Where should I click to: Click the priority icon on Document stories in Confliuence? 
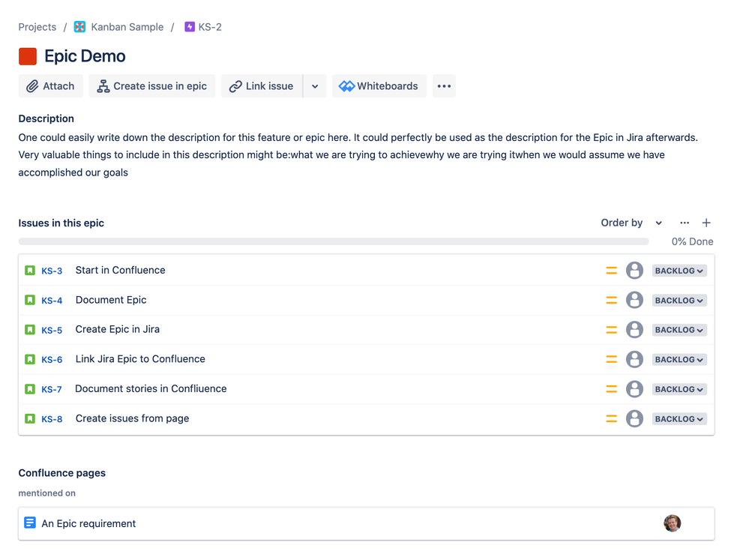(x=612, y=389)
